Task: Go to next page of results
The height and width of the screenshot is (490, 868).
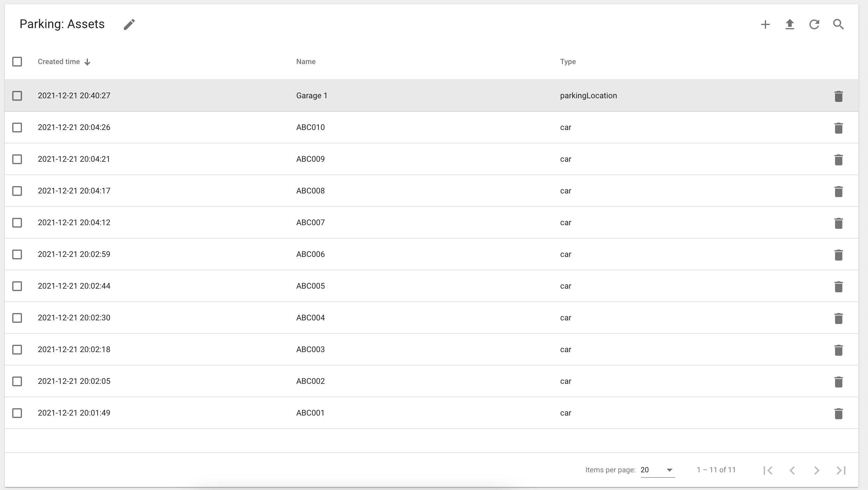Action: click(x=816, y=470)
